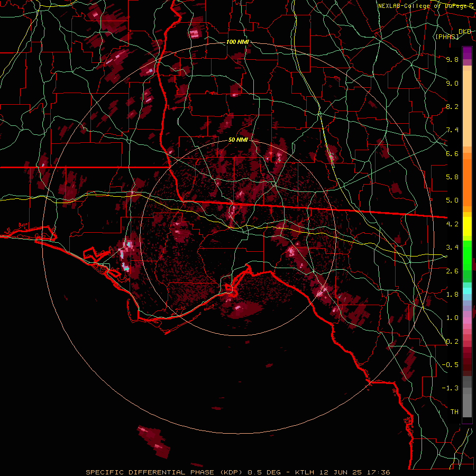The width and height of the screenshot is (476, 476).
Task: Select the 8.2 color scale label
Action: click(452, 106)
